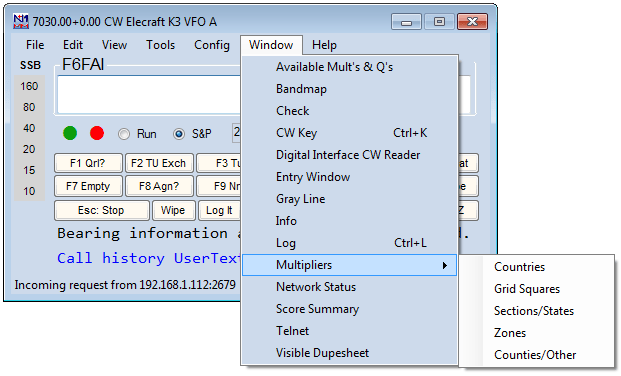Viewport: 621px width, 376px height.
Task: Click the green indicator dot
Action: (x=70, y=133)
